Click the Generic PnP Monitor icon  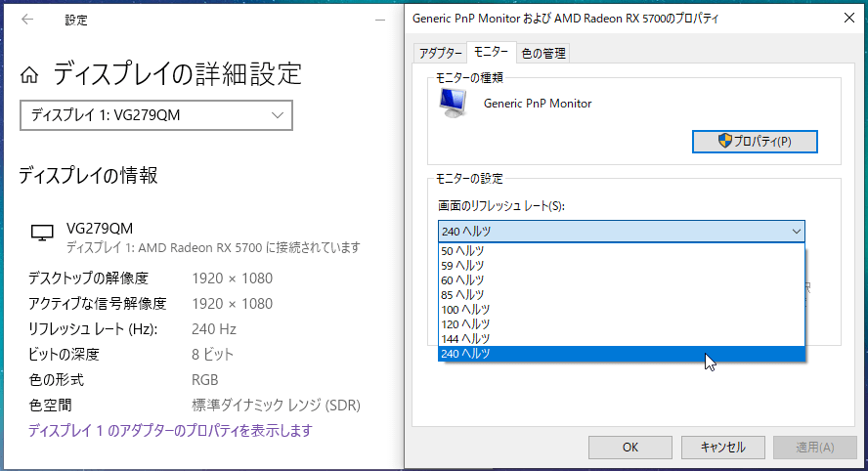tap(454, 103)
